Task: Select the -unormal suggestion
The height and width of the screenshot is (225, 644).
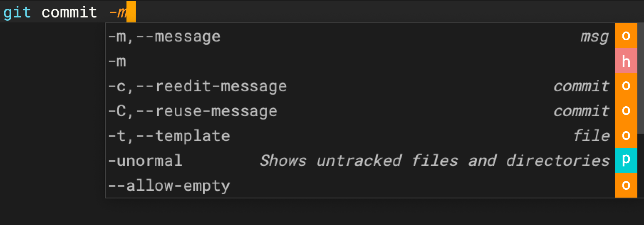Action: coord(145,161)
